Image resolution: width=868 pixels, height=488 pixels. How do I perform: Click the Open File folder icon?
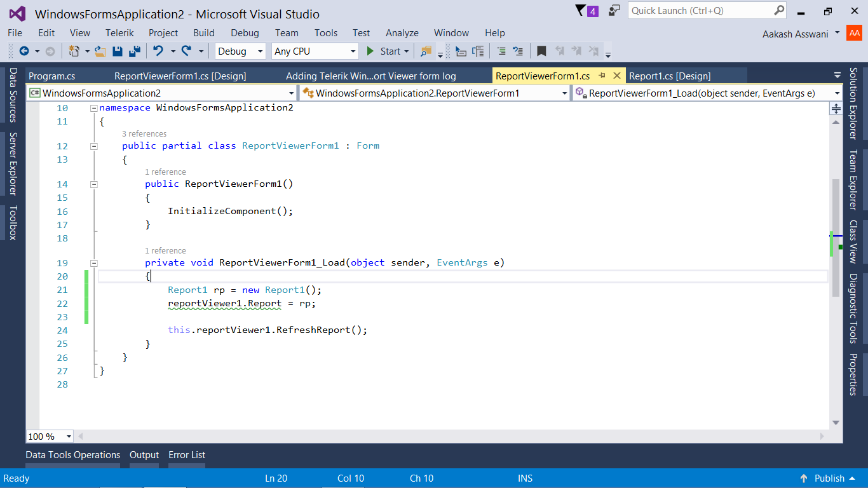point(100,51)
